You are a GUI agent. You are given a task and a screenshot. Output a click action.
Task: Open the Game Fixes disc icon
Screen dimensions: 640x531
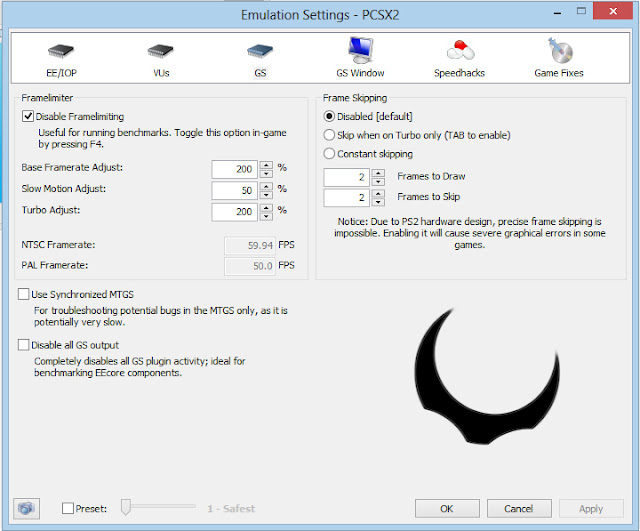(560, 50)
